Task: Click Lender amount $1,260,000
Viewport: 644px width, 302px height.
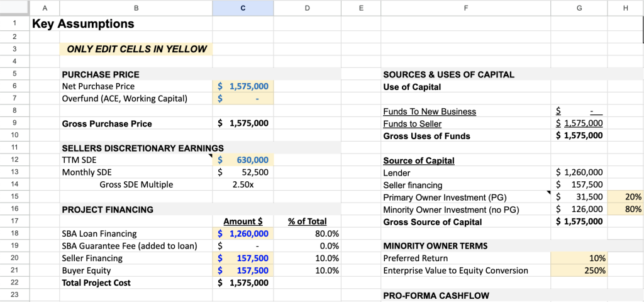Action: point(579,172)
